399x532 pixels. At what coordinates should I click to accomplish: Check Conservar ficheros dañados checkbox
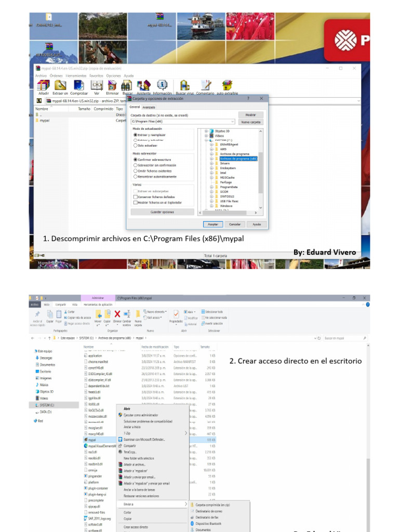(136, 197)
